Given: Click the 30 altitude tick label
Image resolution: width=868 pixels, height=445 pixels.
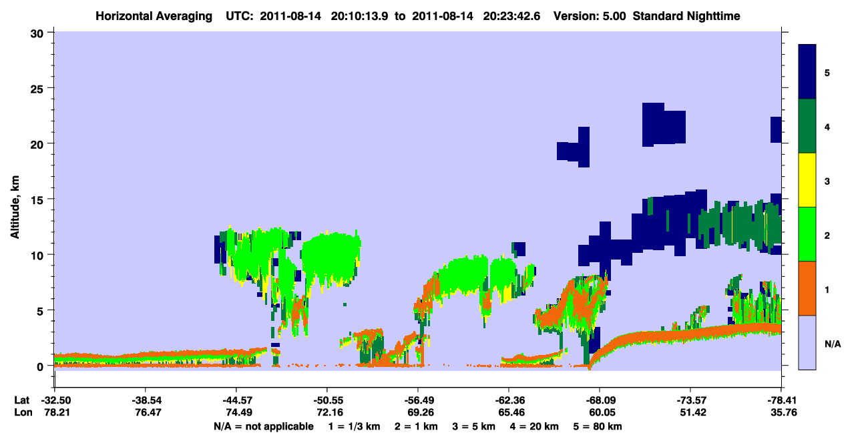Looking at the screenshot, I should [x=39, y=32].
